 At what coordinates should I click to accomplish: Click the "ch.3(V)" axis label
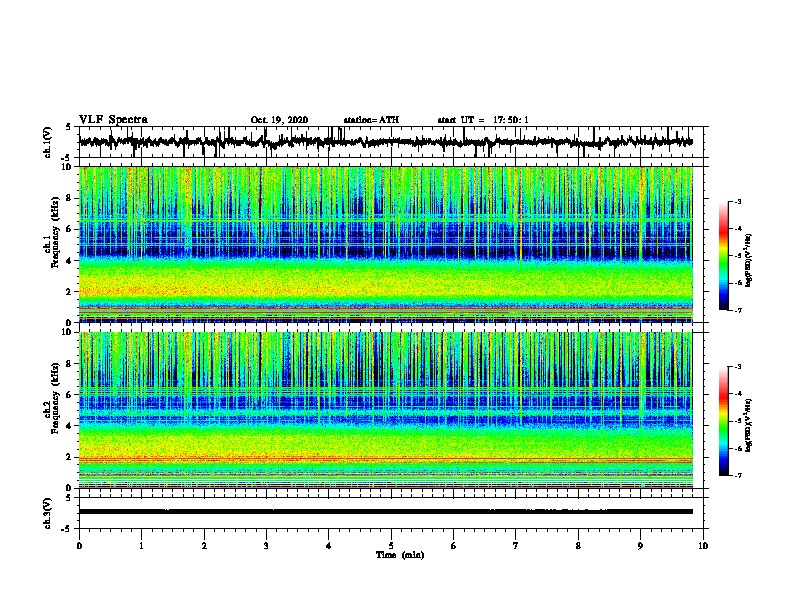(x=47, y=513)
